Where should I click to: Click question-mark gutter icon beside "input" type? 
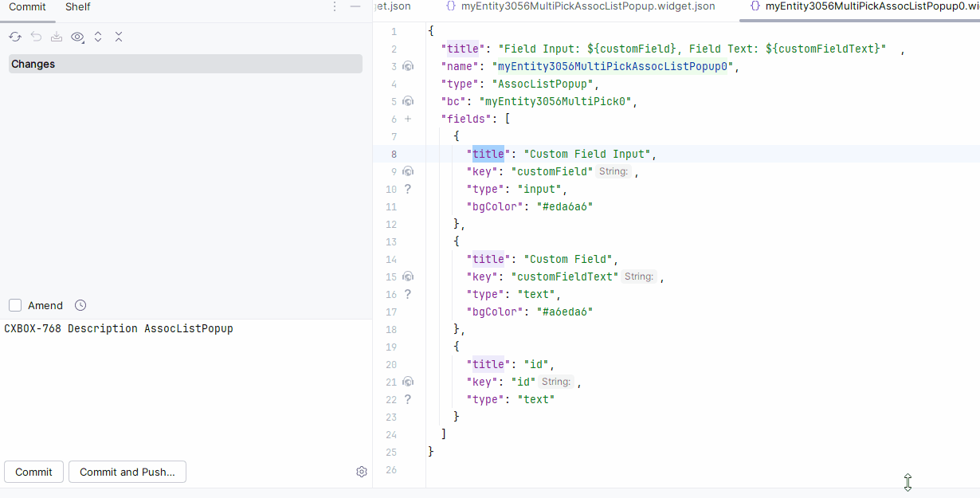tap(408, 189)
